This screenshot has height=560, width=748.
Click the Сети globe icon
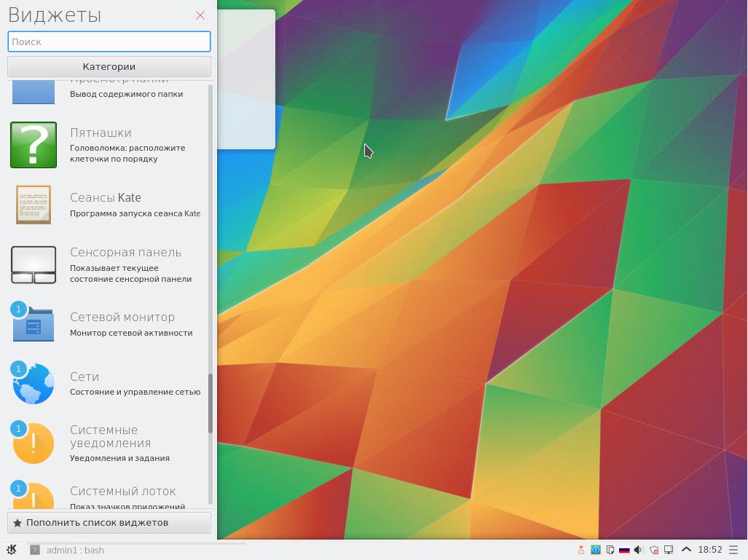(x=34, y=384)
